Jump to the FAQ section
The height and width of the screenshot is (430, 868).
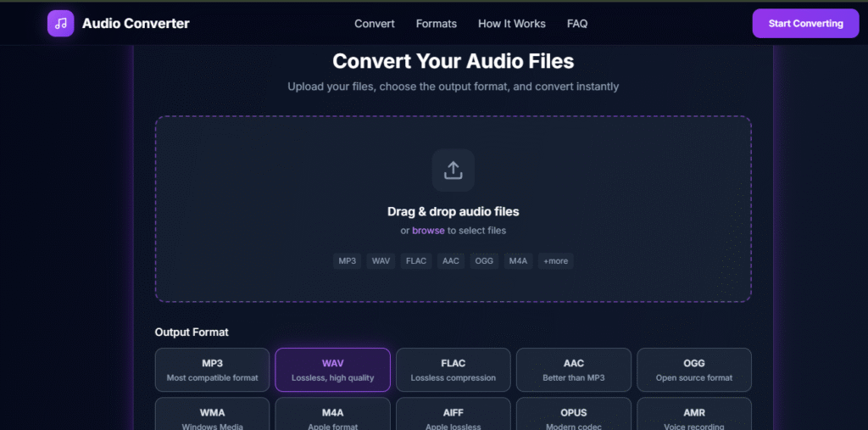(x=576, y=24)
